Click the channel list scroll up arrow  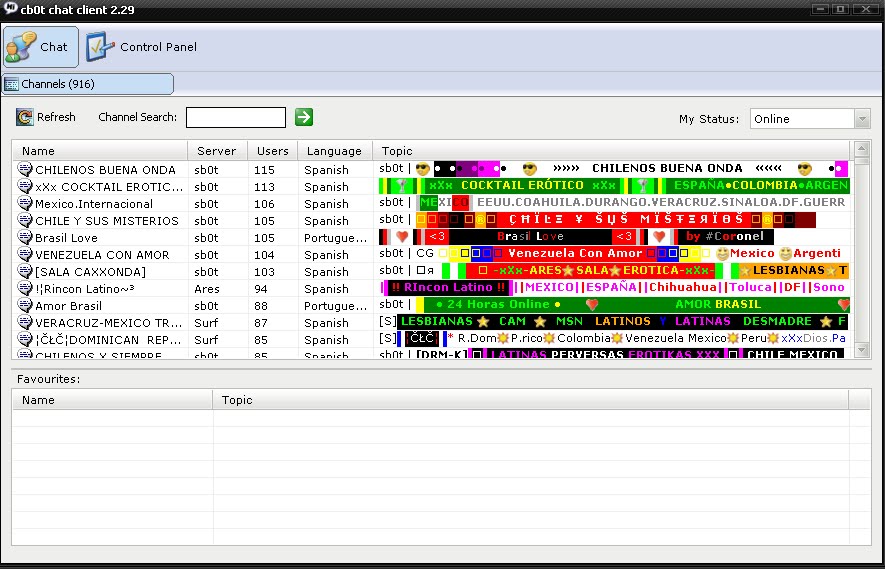(862, 150)
